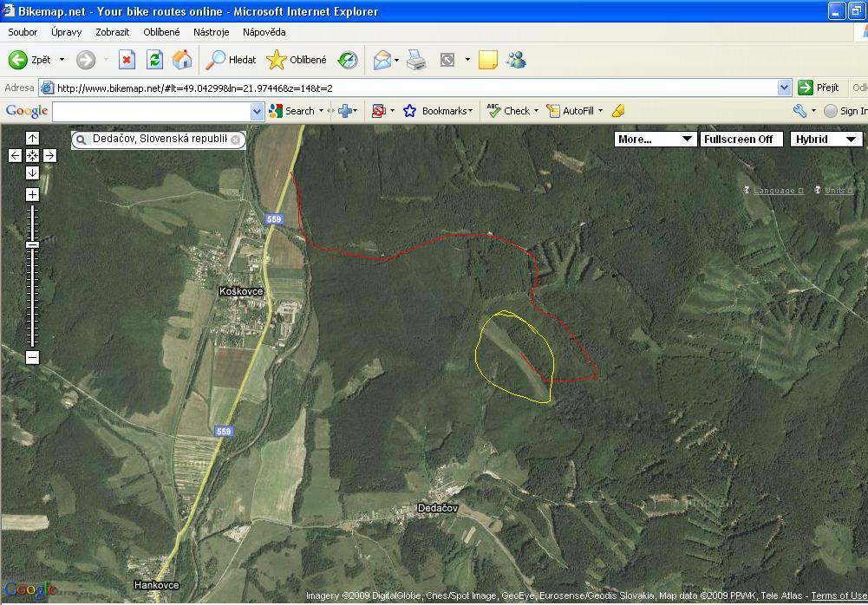Pan the map left with arrow button
The width and height of the screenshot is (868, 605).
15,156
